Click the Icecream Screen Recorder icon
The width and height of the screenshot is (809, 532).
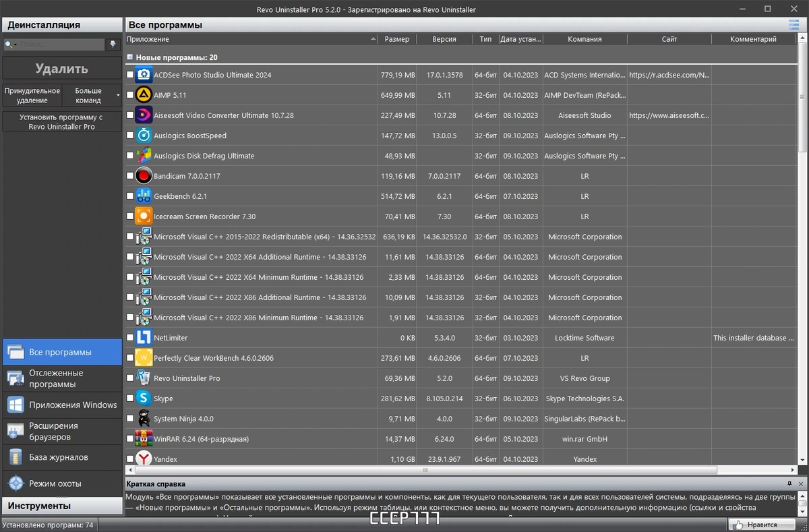tap(144, 216)
